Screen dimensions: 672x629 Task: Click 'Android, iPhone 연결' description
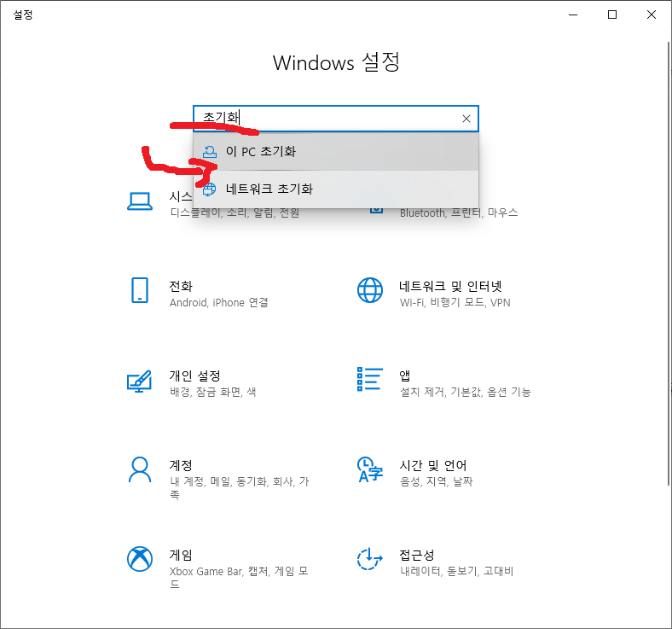(x=219, y=303)
